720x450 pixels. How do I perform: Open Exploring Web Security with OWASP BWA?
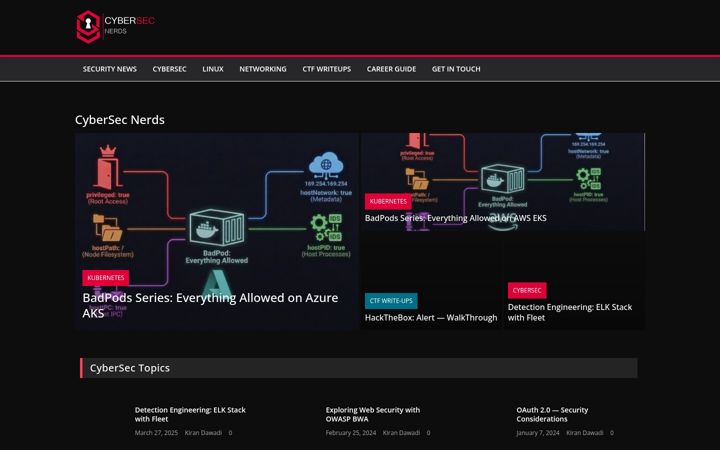[372, 414]
